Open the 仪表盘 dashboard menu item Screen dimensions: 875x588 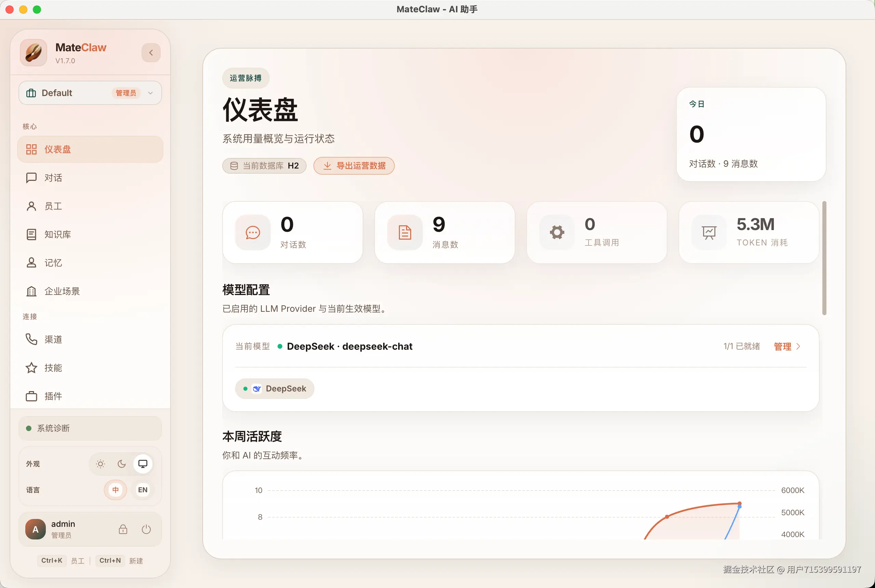(x=90, y=149)
